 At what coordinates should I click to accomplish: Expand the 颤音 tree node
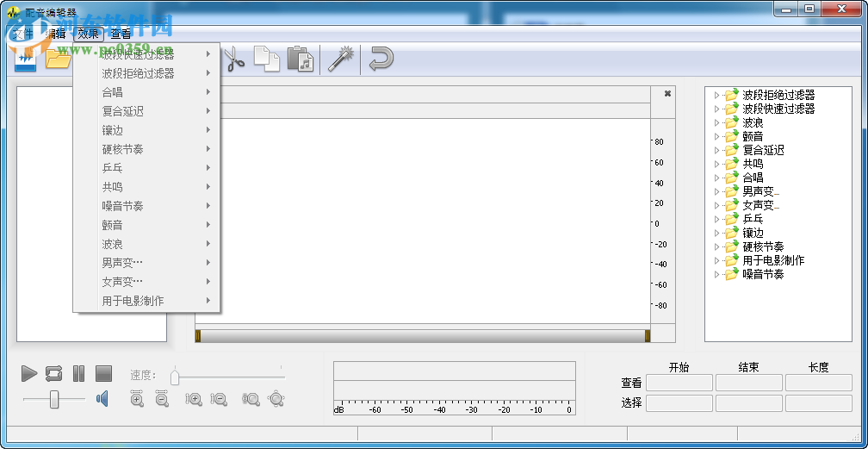tap(717, 136)
